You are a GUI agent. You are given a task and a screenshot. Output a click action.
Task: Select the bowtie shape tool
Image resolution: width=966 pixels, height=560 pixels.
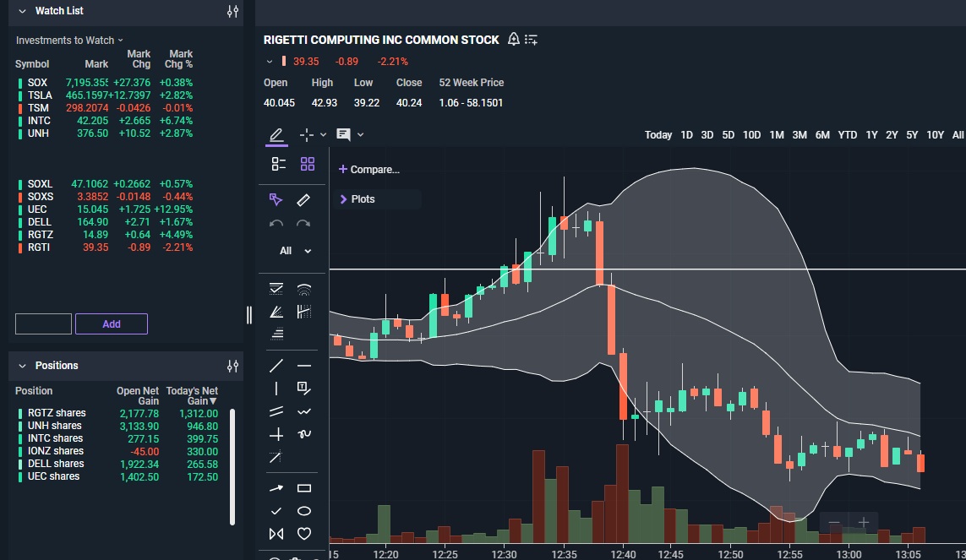coord(276,534)
